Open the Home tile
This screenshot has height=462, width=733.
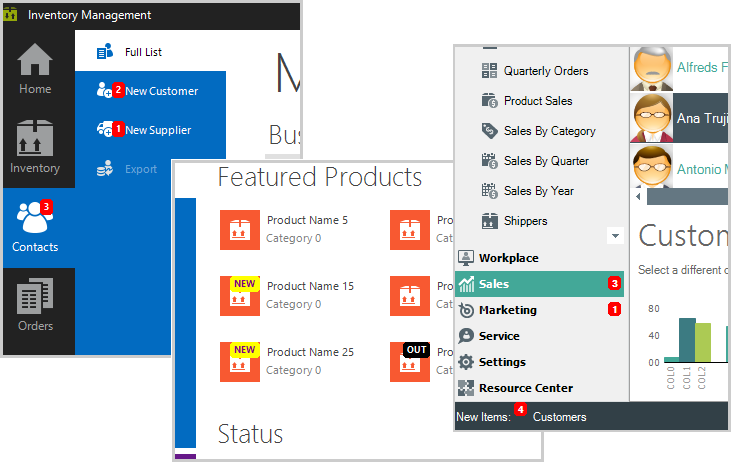[x=37, y=70]
